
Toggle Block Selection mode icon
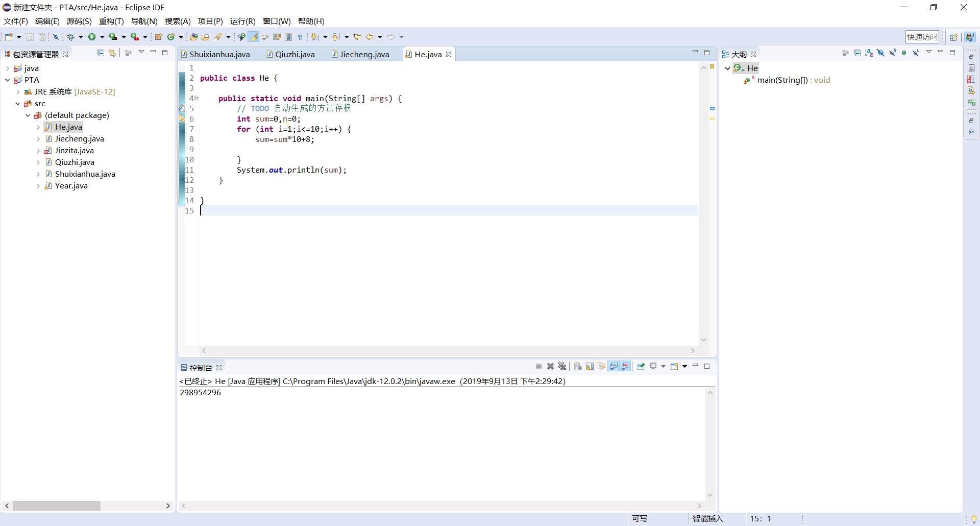click(x=288, y=37)
